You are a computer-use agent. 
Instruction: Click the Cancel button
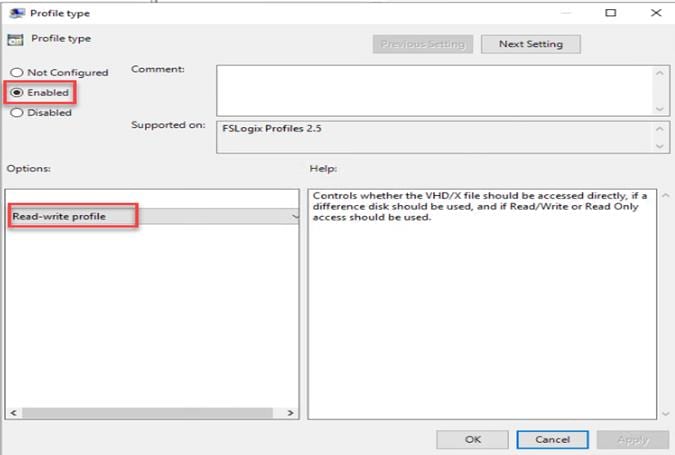point(552,440)
